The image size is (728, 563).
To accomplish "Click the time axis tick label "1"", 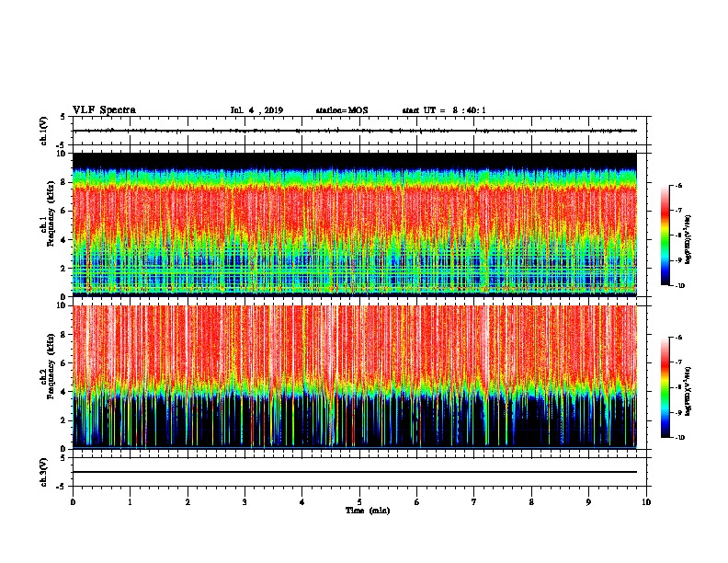I will pos(130,501).
